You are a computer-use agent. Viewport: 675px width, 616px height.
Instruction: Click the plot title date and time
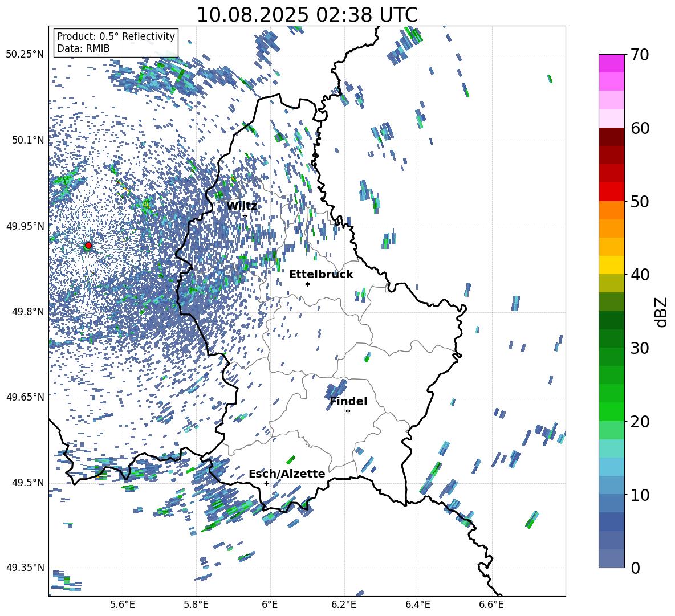point(307,15)
